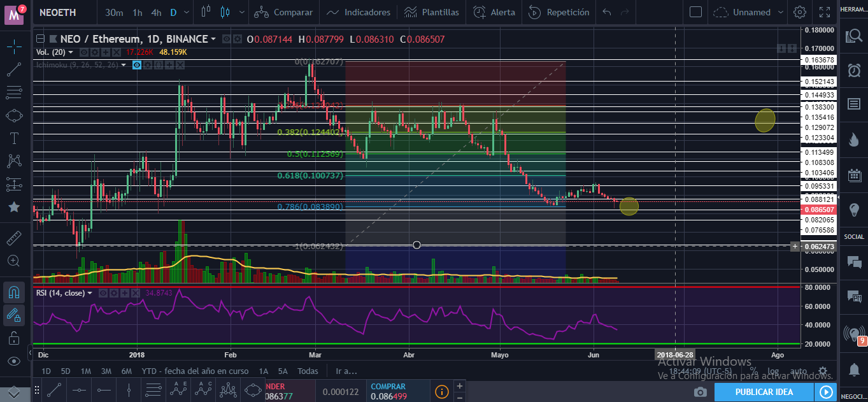This screenshot has width=868, height=402.
Task: Open the hotlists flame icon panel
Action: point(854,138)
